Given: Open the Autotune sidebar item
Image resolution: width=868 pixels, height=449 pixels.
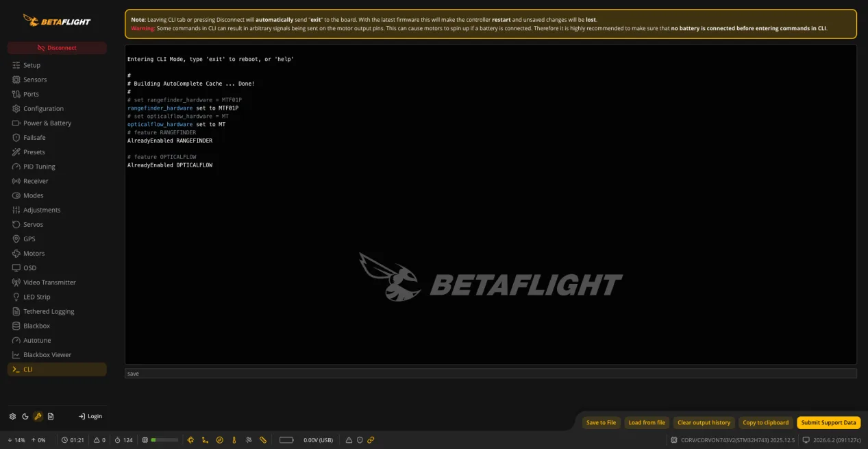Looking at the screenshot, I should (57, 340).
